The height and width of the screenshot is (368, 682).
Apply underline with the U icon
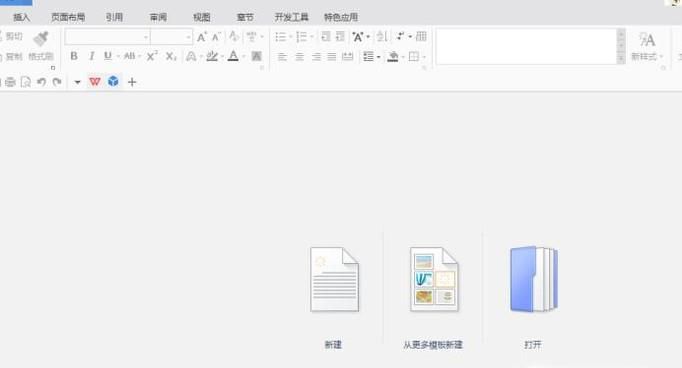[x=107, y=56]
